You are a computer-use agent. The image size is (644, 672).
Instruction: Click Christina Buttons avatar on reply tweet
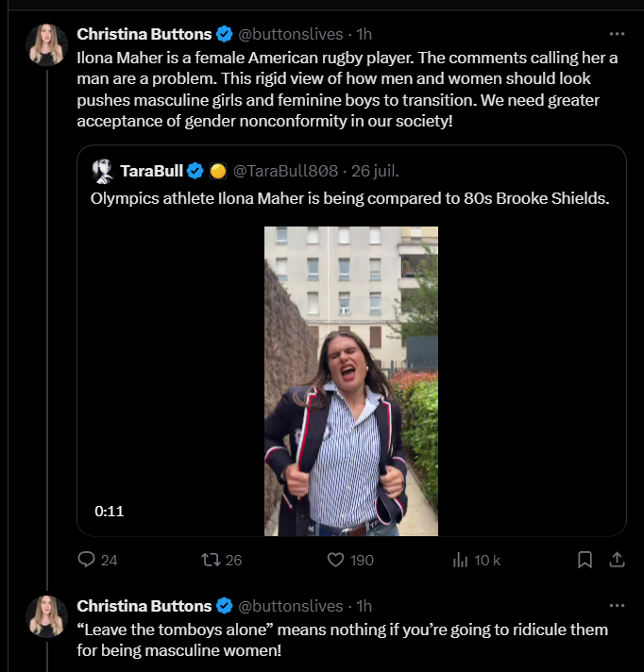click(x=46, y=615)
